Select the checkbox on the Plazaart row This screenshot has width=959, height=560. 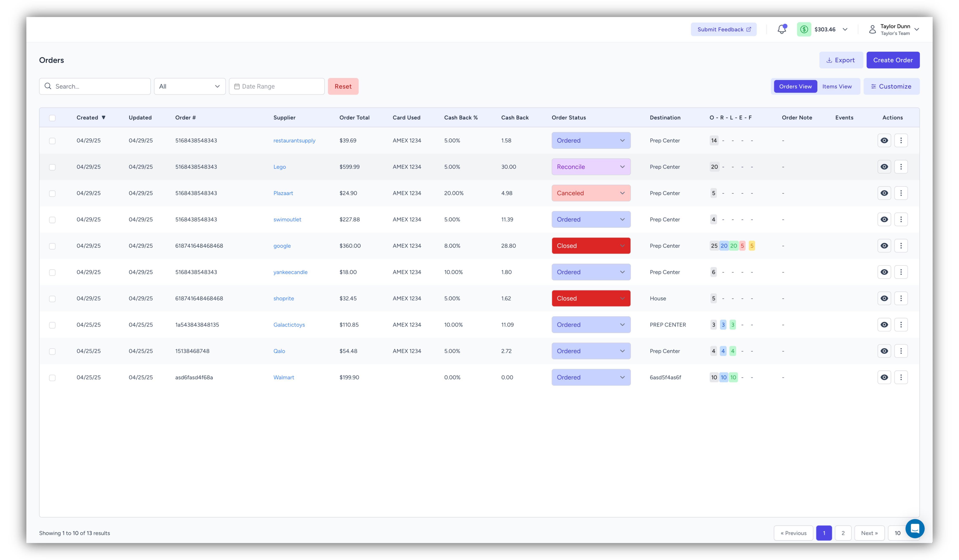52,193
